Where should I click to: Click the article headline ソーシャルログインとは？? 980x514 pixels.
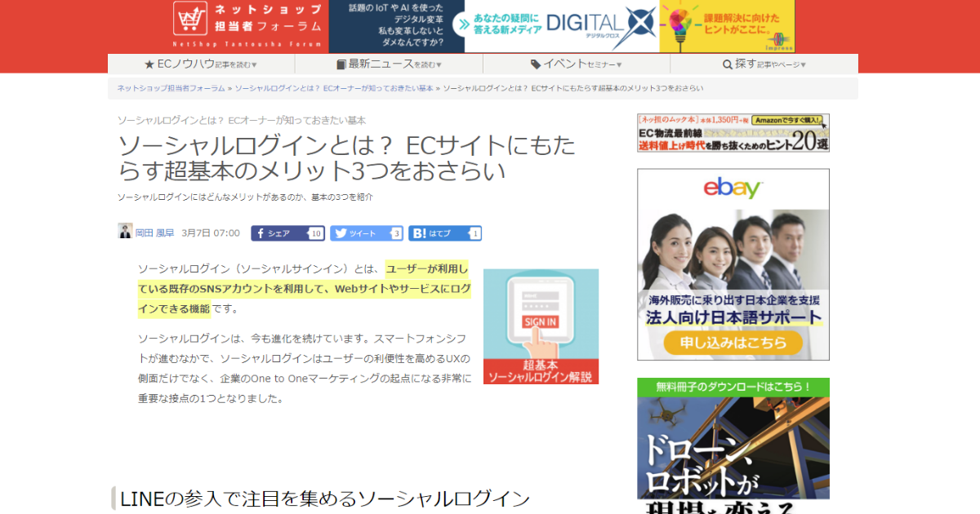point(346,158)
